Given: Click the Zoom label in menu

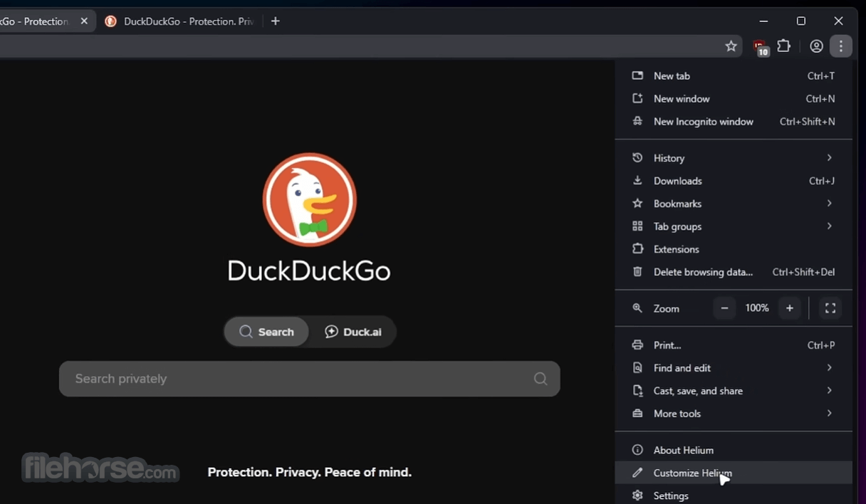Looking at the screenshot, I should pos(667,308).
